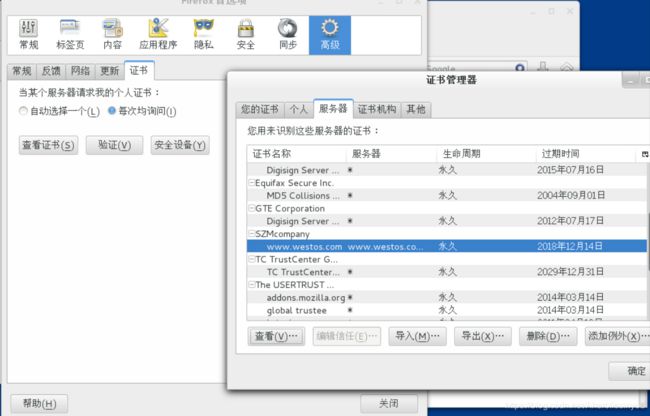Click the 2004年09月01日 expiry date cell

click(x=571, y=196)
